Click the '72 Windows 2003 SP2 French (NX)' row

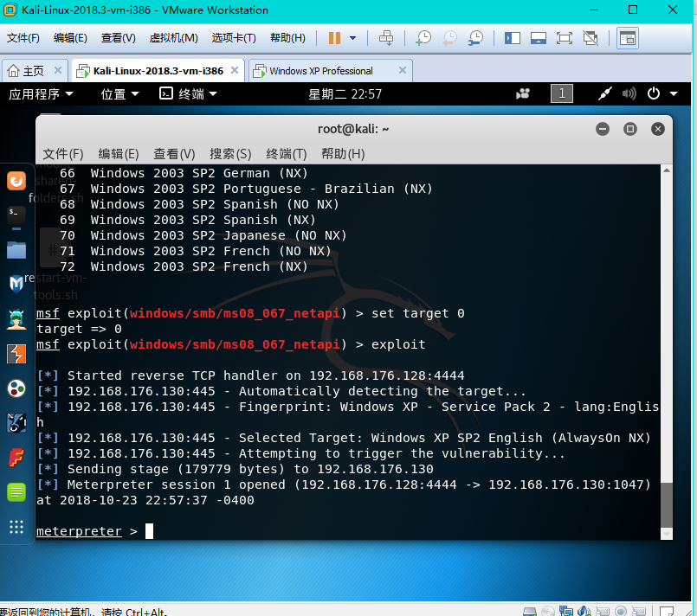(184, 267)
